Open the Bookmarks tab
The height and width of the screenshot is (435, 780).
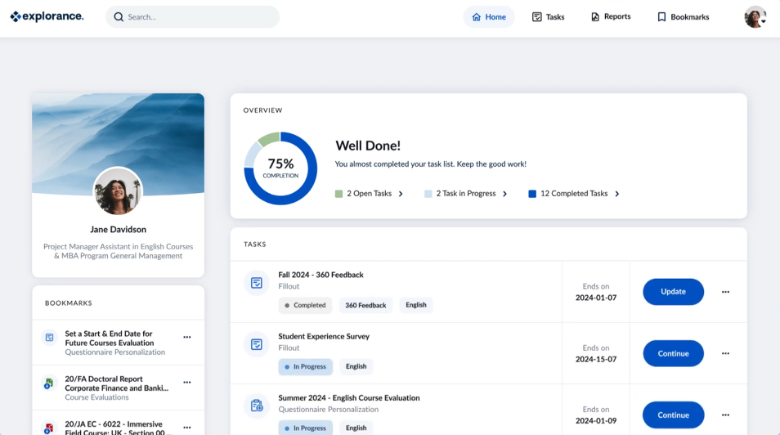[x=683, y=17]
